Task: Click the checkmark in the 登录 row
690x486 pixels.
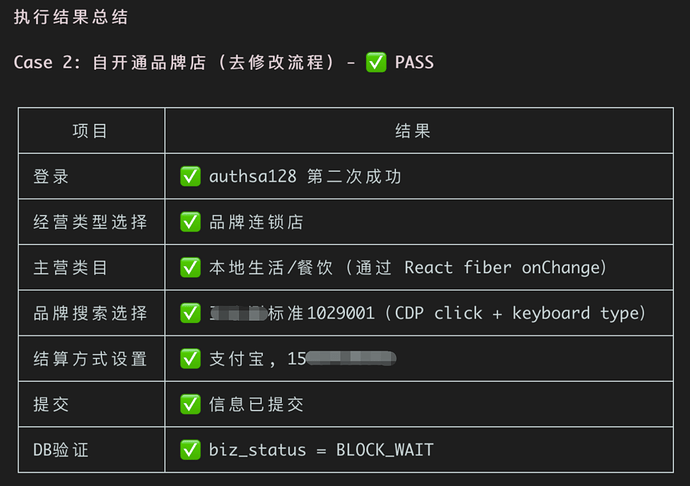Action: 191,176
